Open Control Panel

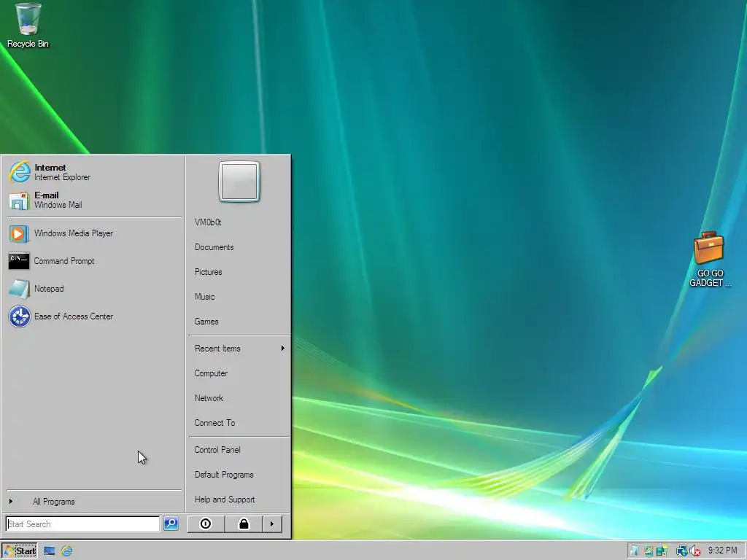239,450
